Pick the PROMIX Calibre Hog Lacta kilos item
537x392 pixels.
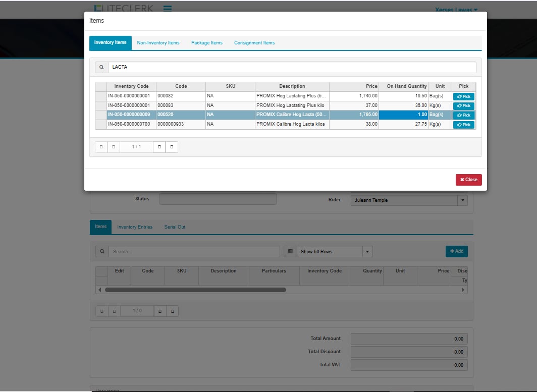pyautogui.click(x=463, y=125)
